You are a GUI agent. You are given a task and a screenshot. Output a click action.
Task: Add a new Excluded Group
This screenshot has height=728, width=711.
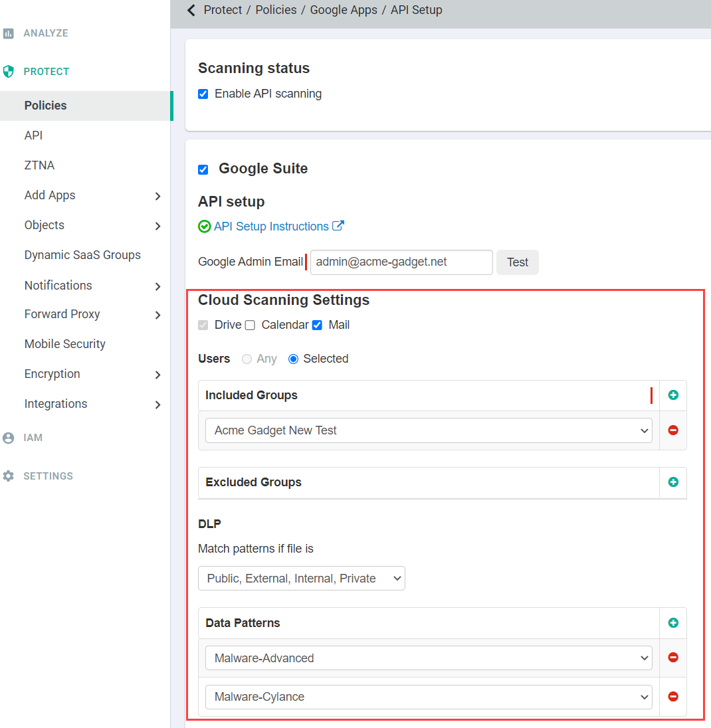pyautogui.click(x=673, y=482)
